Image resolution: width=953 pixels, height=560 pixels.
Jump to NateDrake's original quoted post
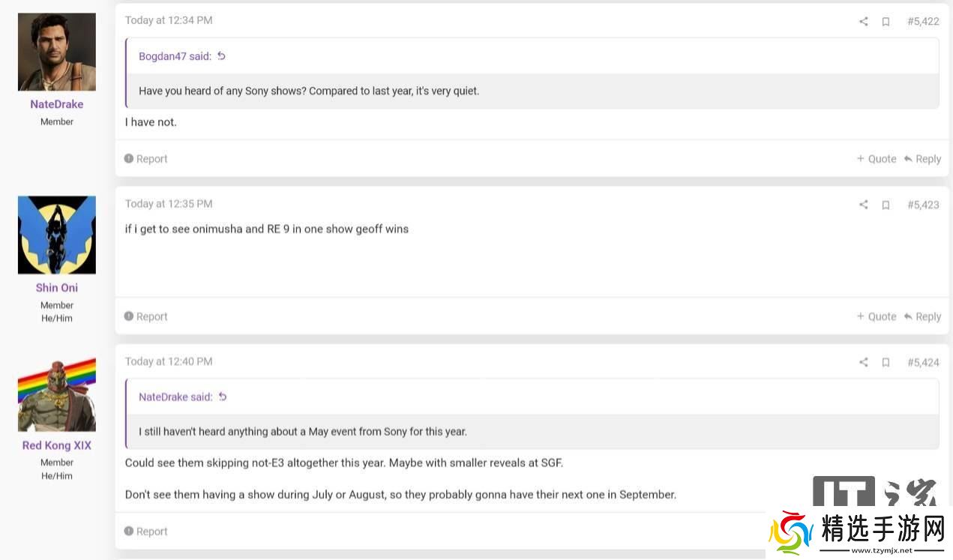[x=223, y=397]
